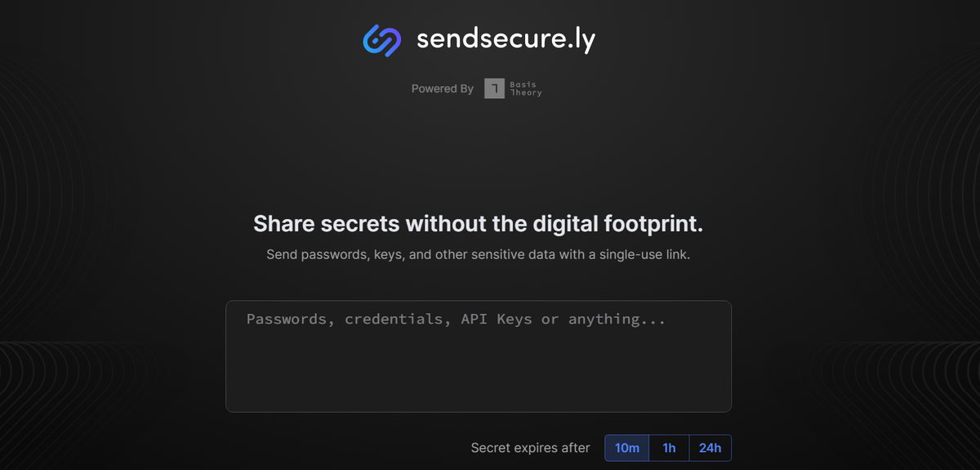Screen dimensions: 980x470
Task: Click the 'API Keys' words in the placeholder
Action: pos(497,320)
